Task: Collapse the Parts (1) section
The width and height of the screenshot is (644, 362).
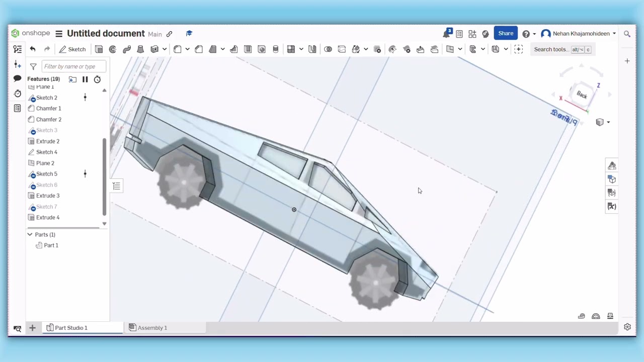Action: pos(30,234)
